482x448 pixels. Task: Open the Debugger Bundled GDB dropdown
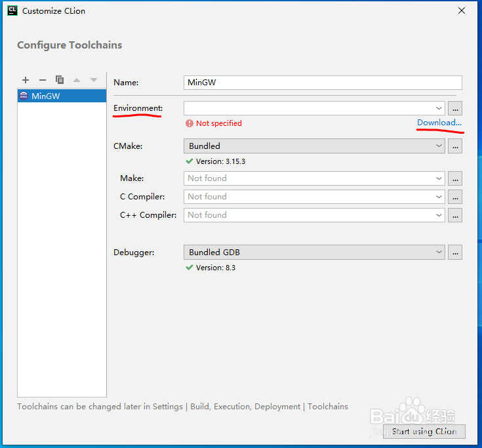[x=314, y=252]
